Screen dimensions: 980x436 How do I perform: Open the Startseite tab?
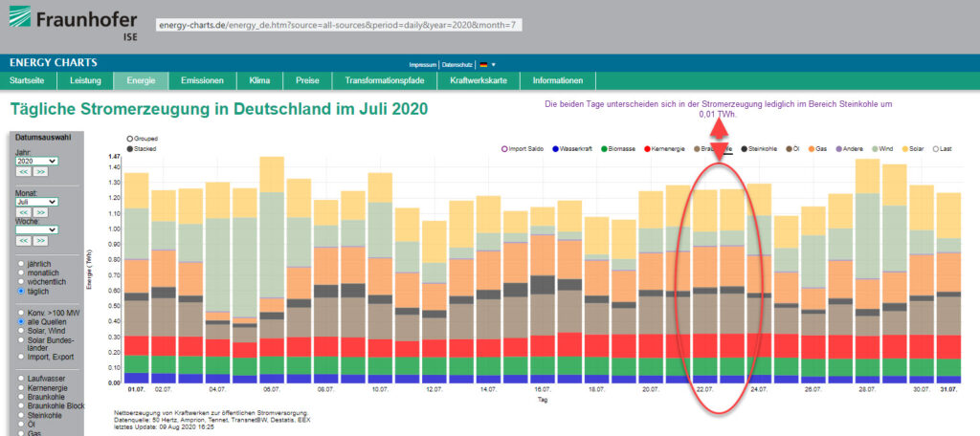point(27,80)
